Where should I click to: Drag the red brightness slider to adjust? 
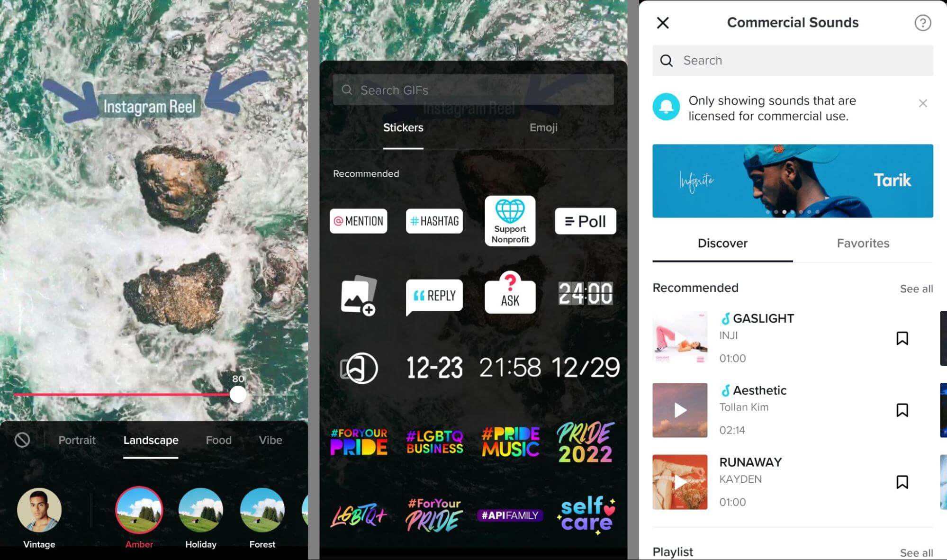click(237, 394)
